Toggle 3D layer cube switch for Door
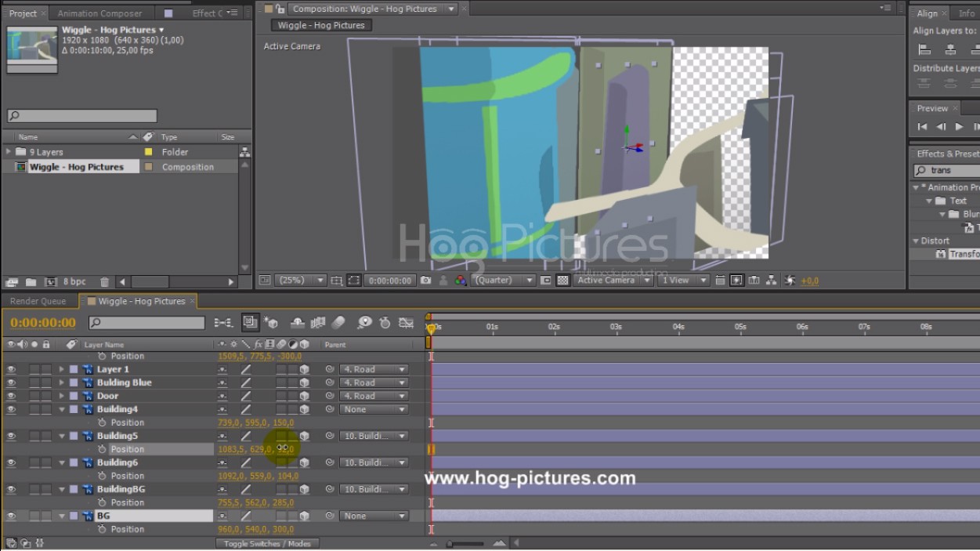Image resolution: width=980 pixels, height=551 pixels. click(x=304, y=396)
